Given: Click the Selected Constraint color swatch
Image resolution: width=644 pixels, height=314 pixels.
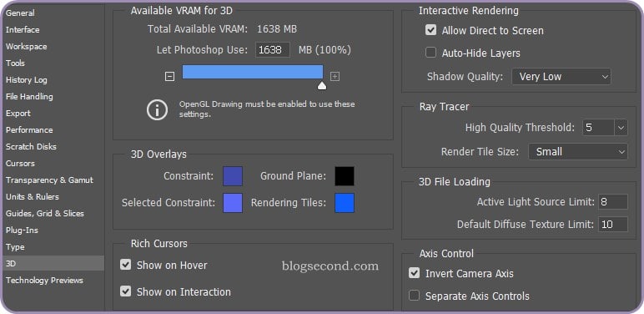Looking at the screenshot, I should click(233, 203).
